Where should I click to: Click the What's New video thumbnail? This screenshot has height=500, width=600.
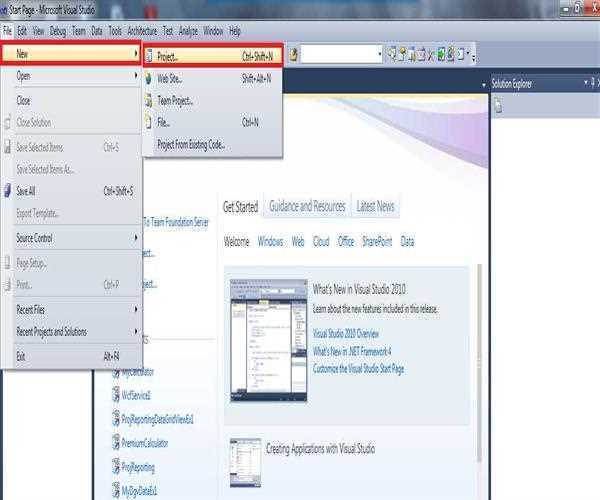click(x=267, y=340)
